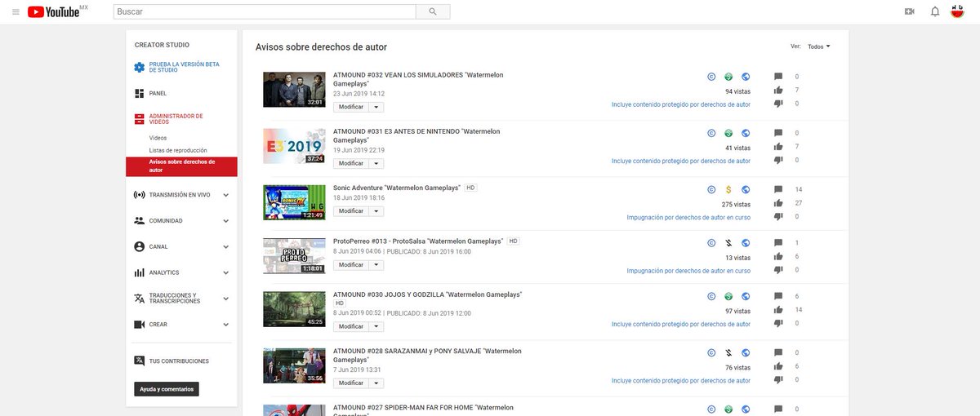This screenshot has width=980, height=416.
Task: Expand the Canal section chevron
Action: click(x=225, y=246)
